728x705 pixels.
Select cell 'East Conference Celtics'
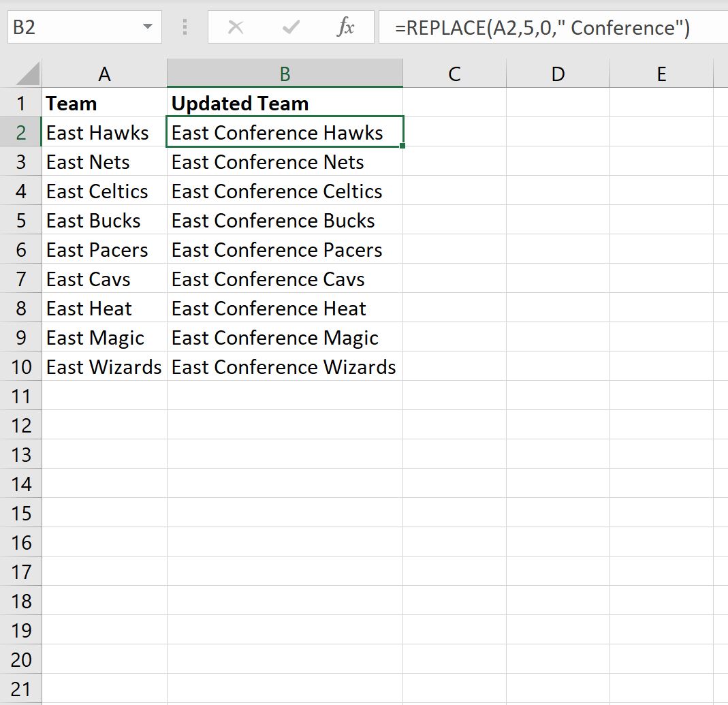point(285,191)
